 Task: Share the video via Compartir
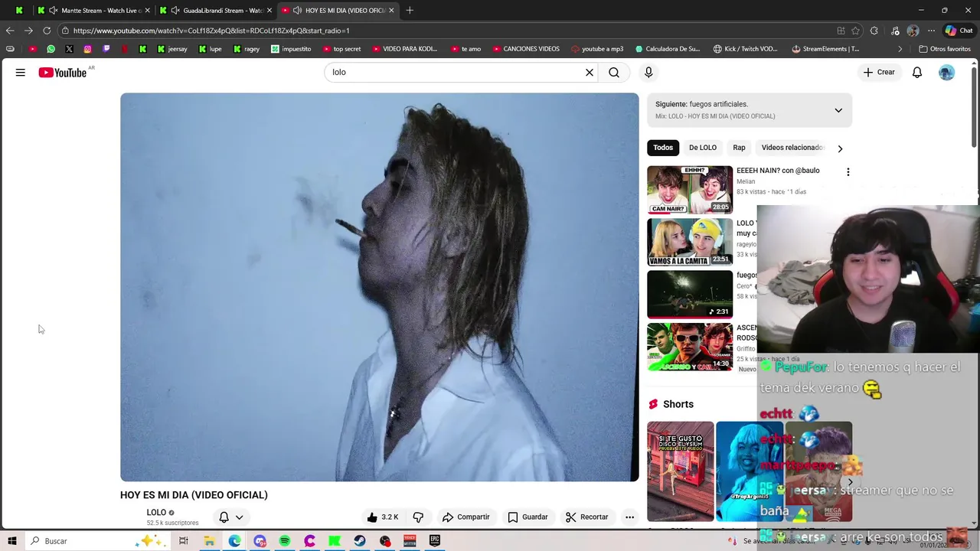(x=465, y=517)
